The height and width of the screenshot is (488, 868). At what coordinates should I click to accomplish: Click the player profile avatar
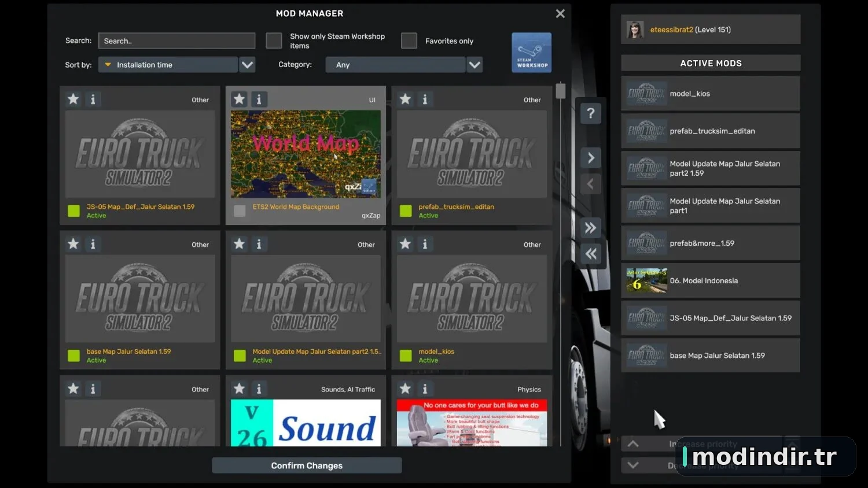coord(635,29)
